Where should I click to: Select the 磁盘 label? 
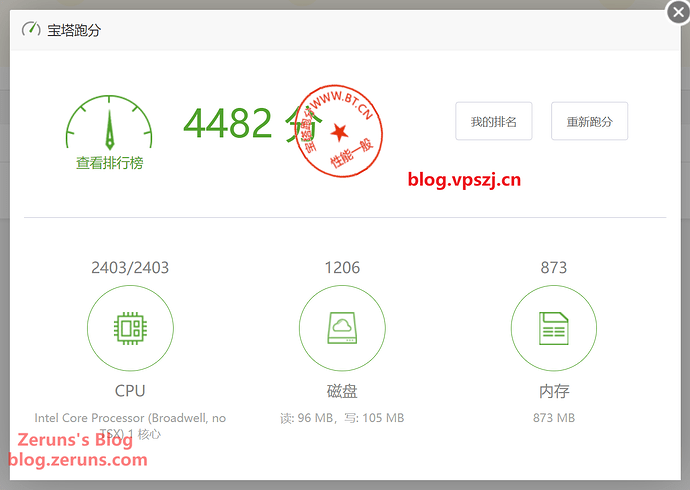pos(342,390)
